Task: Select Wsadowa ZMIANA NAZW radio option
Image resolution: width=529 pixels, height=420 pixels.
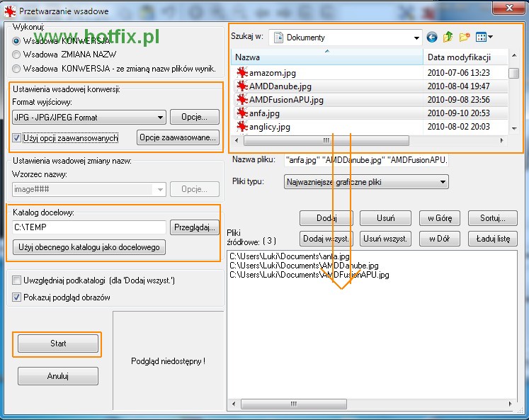Action: click(17, 55)
